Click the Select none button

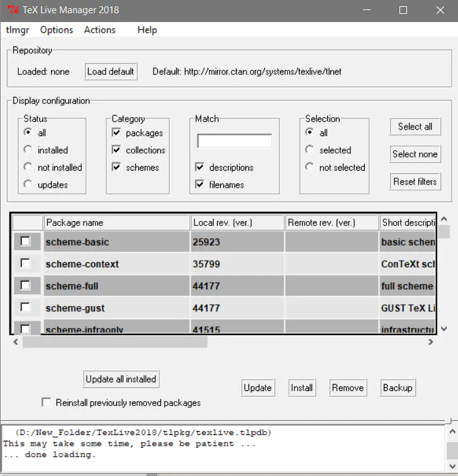click(x=415, y=154)
